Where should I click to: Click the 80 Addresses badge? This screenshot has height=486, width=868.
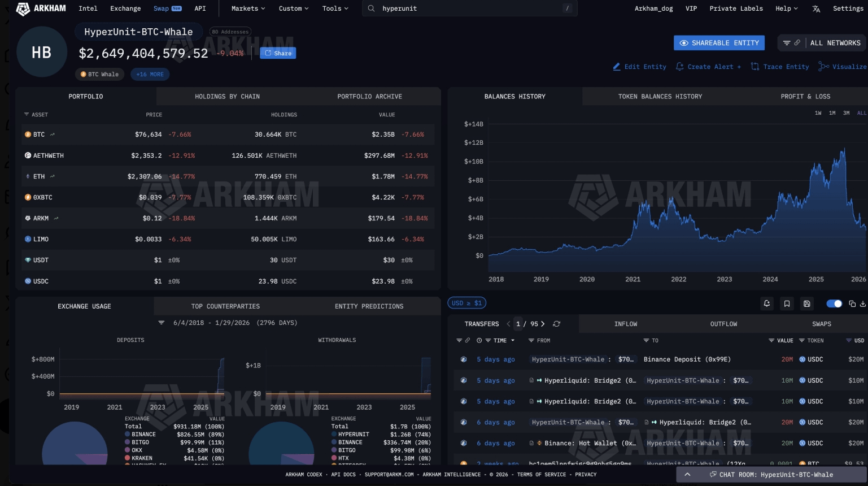(230, 32)
